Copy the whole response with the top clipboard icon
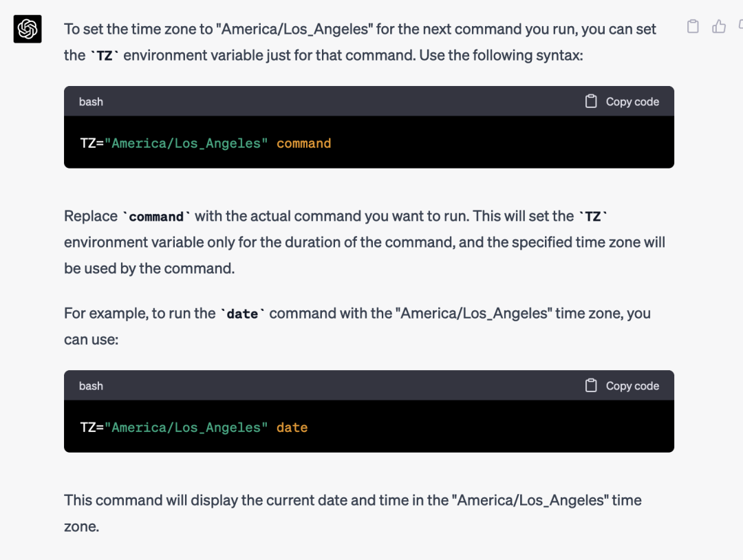Screen dimensions: 743x560 (x=693, y=26)
